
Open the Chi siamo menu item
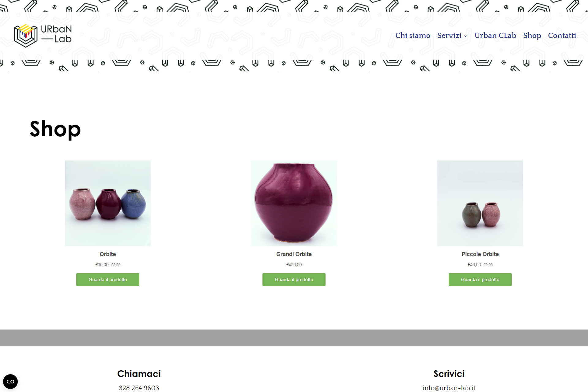point(413,36)
